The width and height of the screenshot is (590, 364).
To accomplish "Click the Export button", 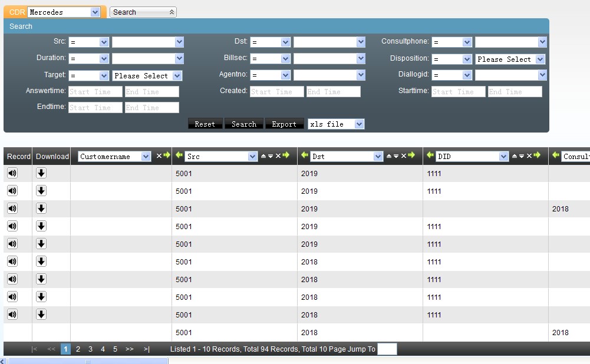I will pos(284,124).
